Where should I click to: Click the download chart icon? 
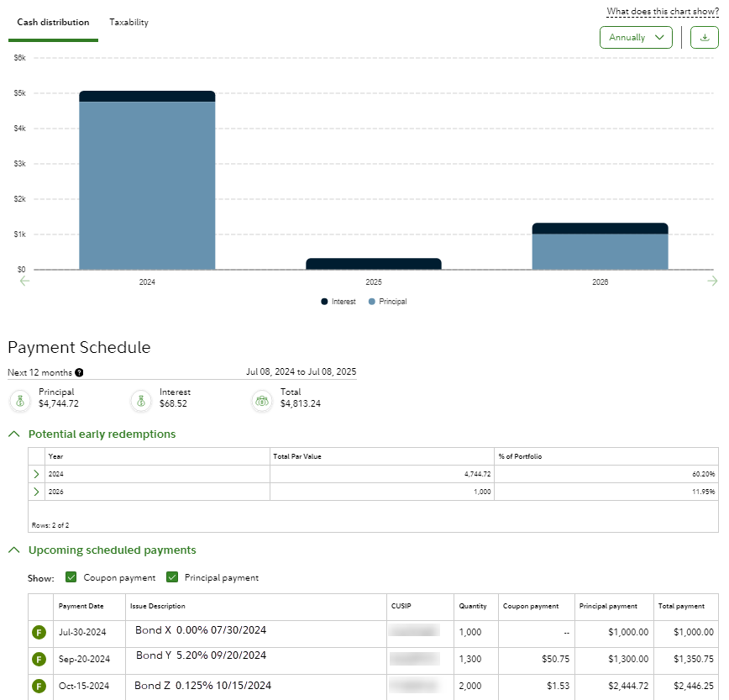pyautogui.click(x=704, y=38)
